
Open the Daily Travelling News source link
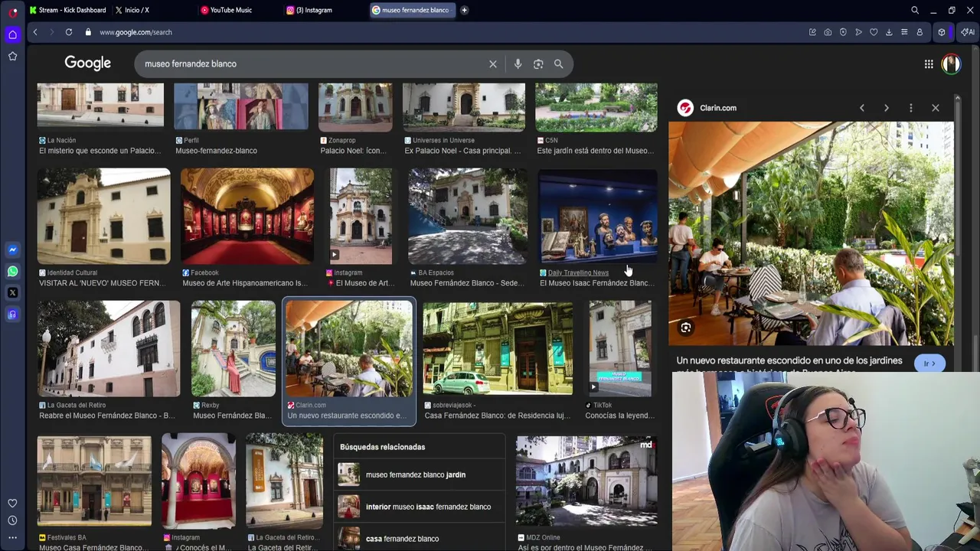578,272
